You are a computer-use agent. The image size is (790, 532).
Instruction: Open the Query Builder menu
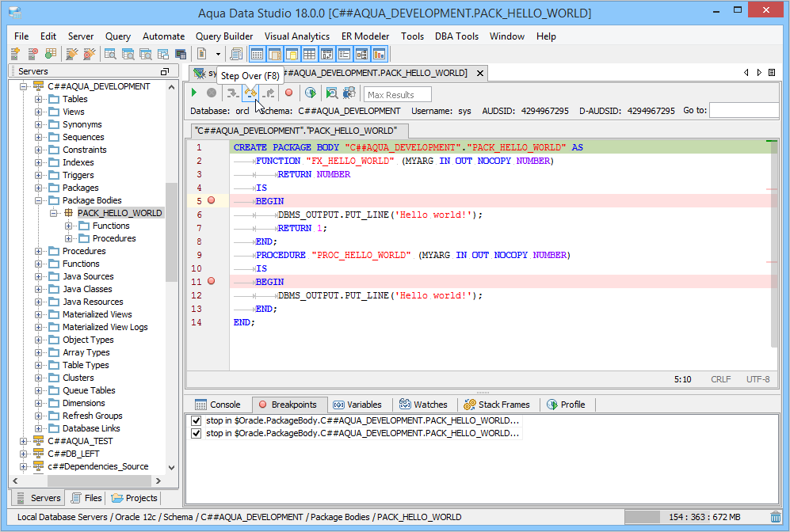224,36
